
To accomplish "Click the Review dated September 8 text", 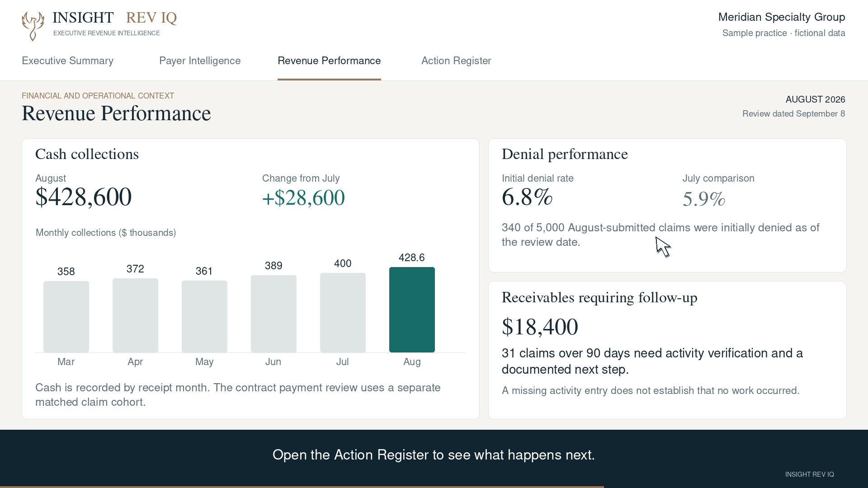I will point(793,114).
